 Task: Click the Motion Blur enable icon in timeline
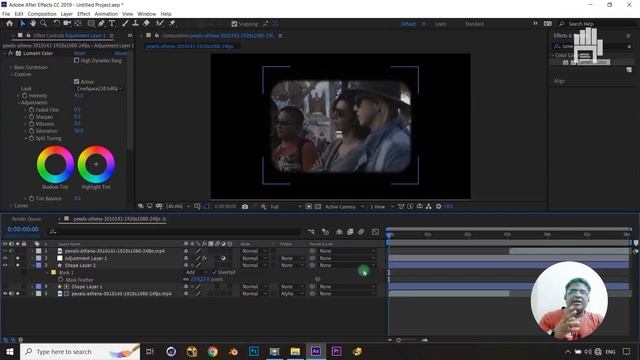point(361,232)
